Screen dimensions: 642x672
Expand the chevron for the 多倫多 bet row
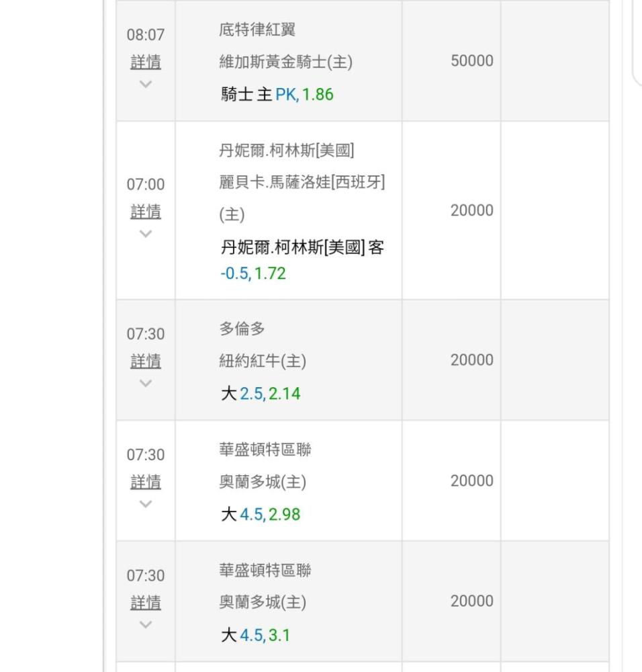146,383
